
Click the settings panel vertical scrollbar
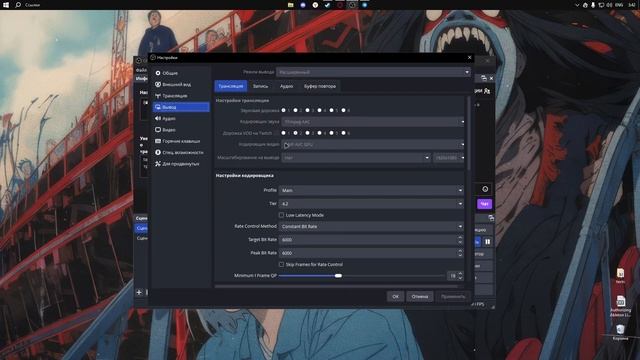[x=469, y=133]
